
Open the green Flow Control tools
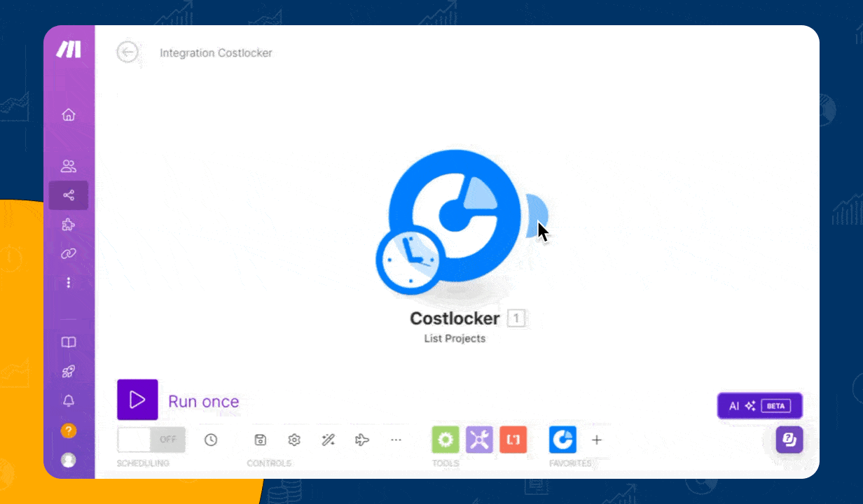point(445,440)
